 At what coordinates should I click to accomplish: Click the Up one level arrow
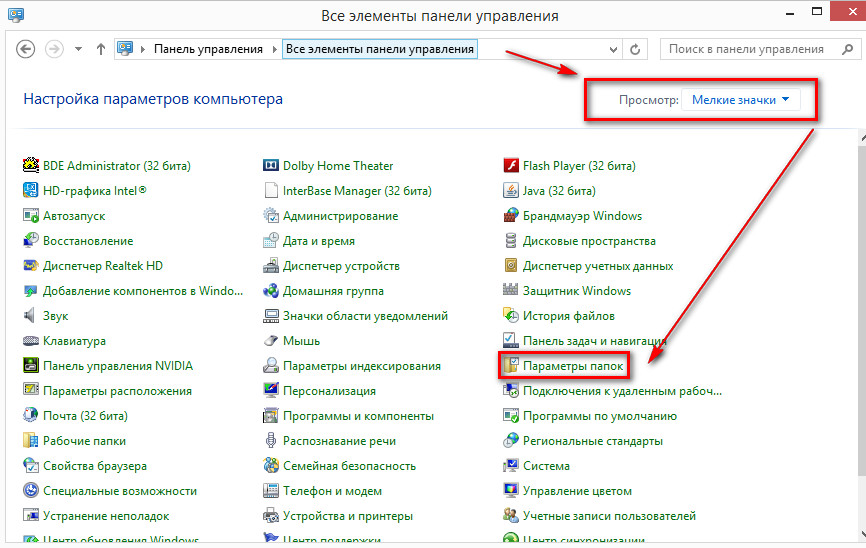tap(100, 49)
